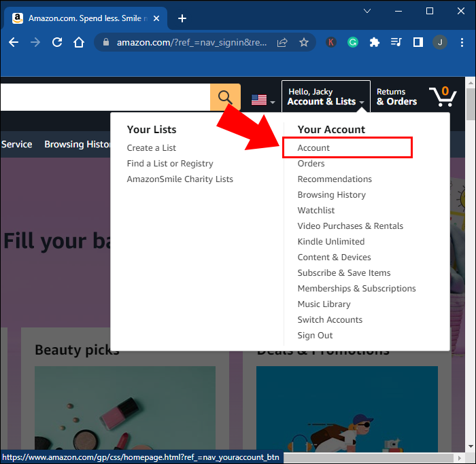Screen dimensions: 476x464
Task: Select Account in the Your Account menu
Action: pyautogui.click(x=313, y=148)
